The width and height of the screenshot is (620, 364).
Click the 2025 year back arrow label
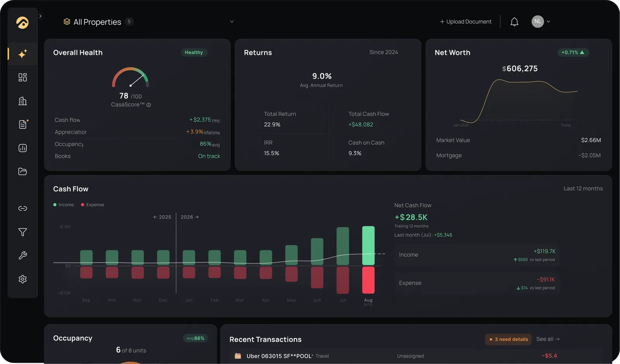(162, 217)
